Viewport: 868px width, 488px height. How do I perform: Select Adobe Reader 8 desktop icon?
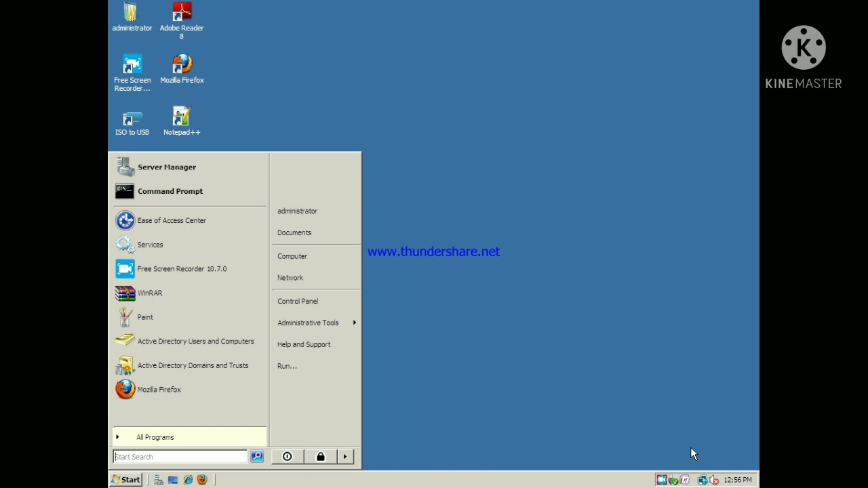(x=182, y=20)
